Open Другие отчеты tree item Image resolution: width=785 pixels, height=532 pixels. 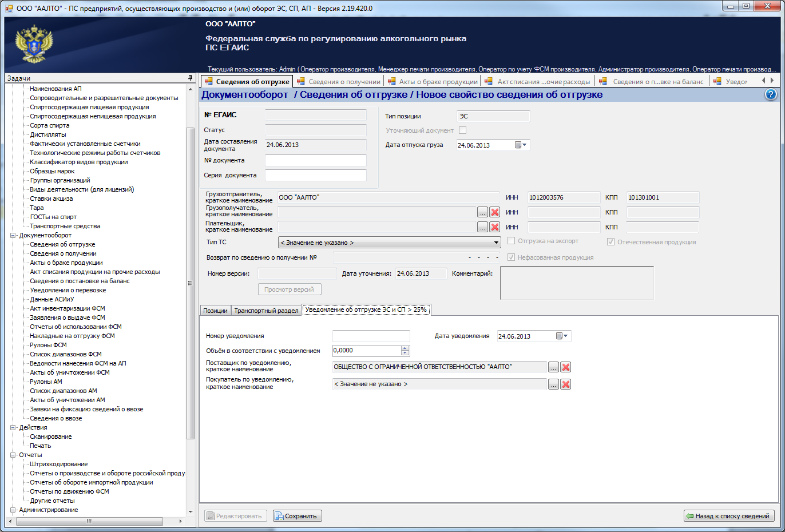52,501
